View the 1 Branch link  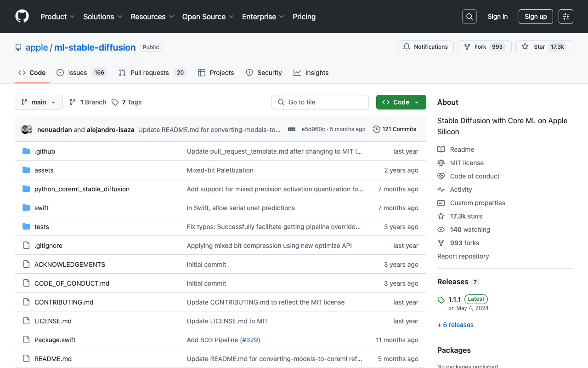coord(88,102)
